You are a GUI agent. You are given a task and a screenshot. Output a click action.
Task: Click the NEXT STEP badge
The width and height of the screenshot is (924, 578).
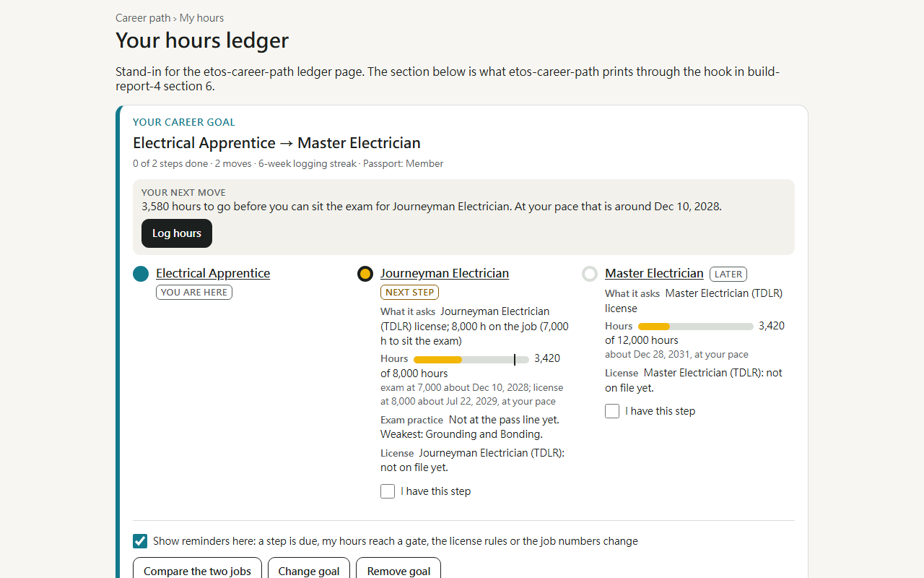point(409,293)
